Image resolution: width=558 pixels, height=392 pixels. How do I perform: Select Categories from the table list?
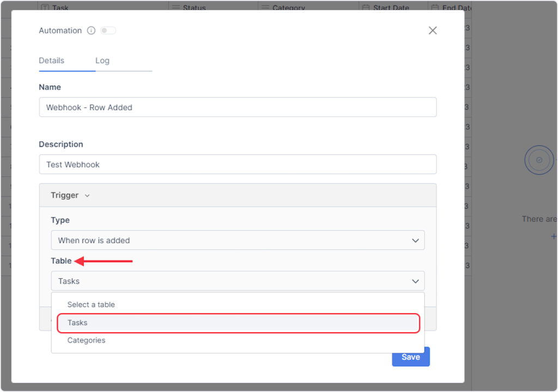point(86,340)
